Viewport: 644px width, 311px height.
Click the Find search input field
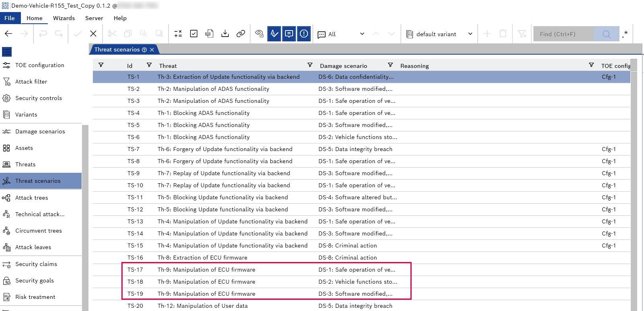[x=564, y=34]
